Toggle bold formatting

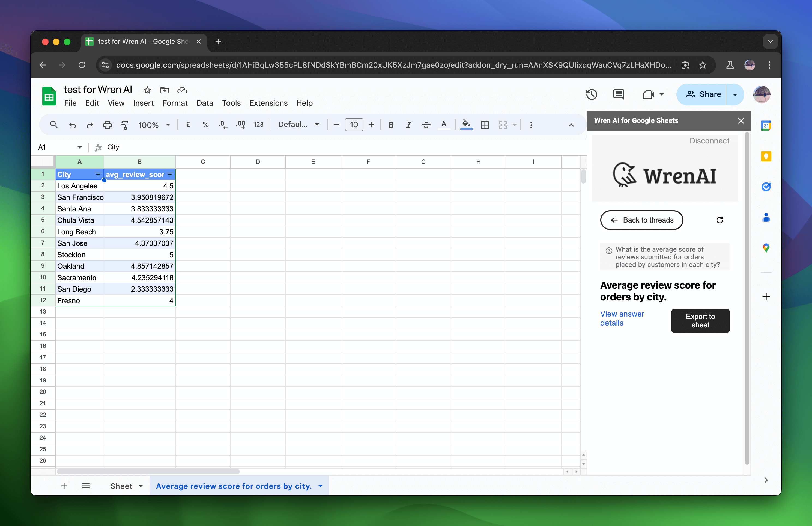pyautogui.click(x=391, y=125)
